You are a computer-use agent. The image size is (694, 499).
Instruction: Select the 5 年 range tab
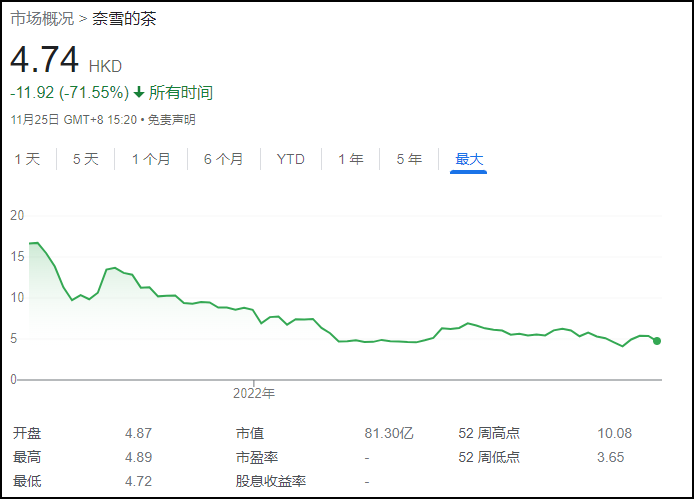pos(409,159)
